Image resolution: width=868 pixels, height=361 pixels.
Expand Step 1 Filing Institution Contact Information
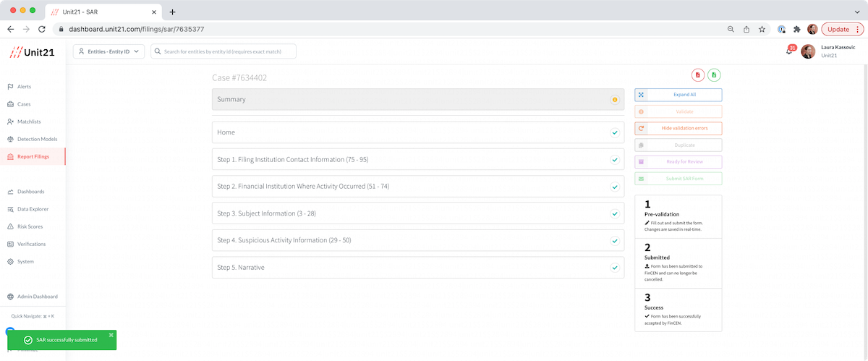418,159
